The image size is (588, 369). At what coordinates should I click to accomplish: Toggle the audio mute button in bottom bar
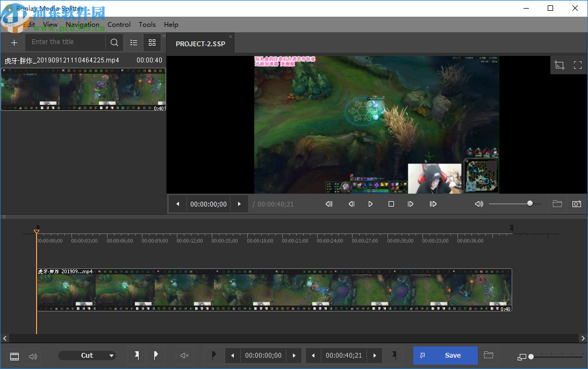[x=184, y=356]
